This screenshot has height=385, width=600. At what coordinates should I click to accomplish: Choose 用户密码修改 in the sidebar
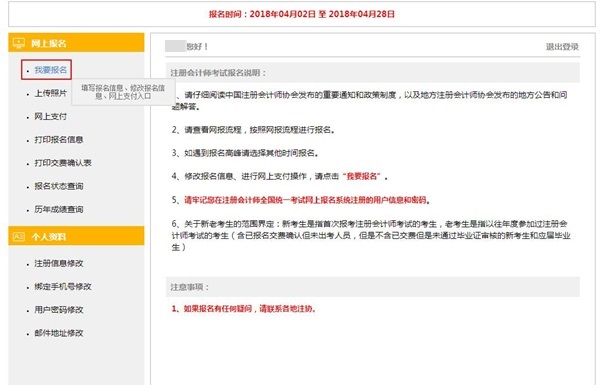[x=59, y=310]
